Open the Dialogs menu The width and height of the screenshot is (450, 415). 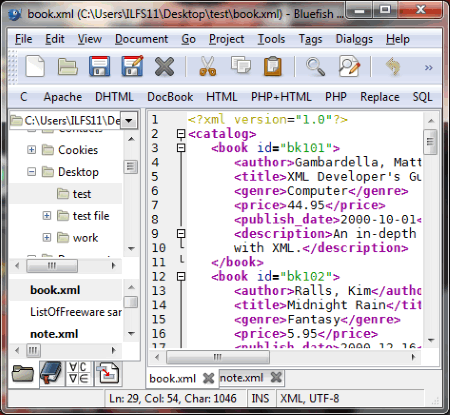tap(354, 39)
